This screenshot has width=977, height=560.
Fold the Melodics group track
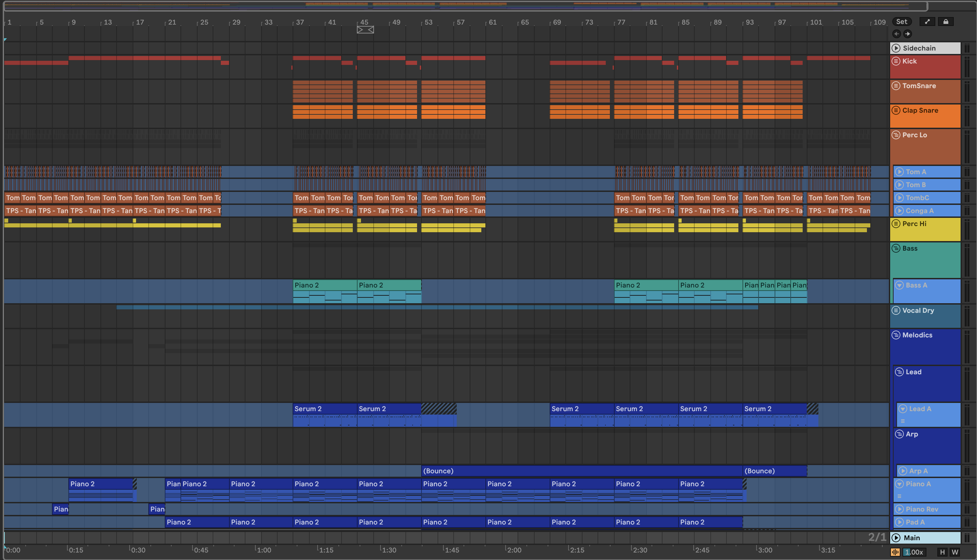point(896,335)
